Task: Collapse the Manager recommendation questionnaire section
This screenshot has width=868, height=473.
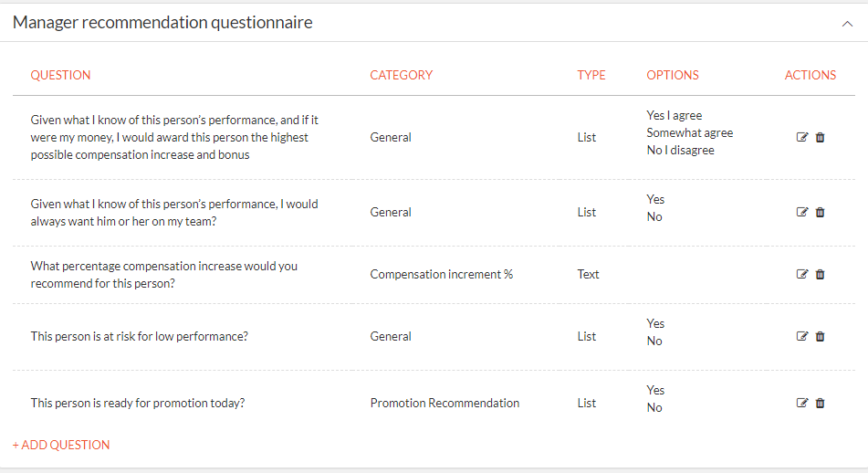Action: tap(847, 23)
